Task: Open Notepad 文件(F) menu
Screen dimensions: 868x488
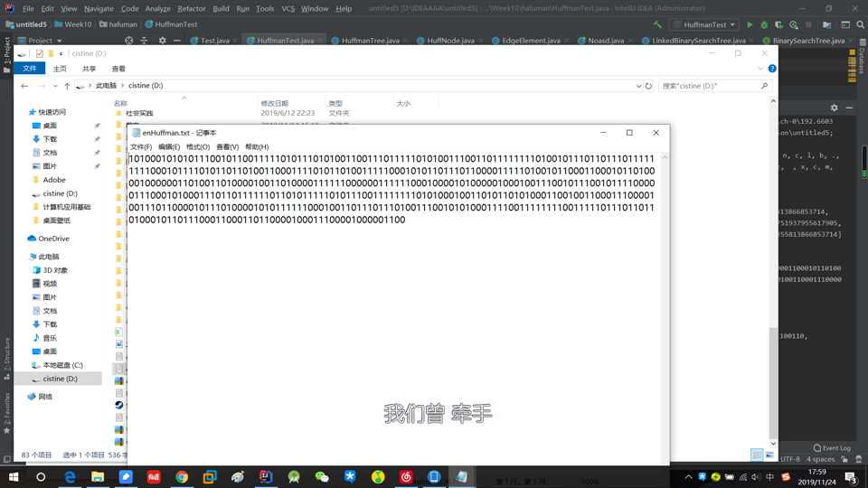Action: (141, 146)
